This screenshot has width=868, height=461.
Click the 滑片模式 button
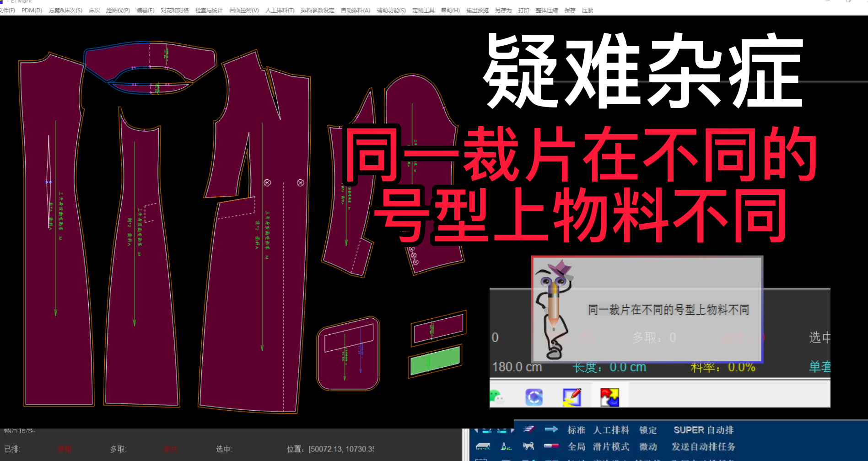coord(611,446)
